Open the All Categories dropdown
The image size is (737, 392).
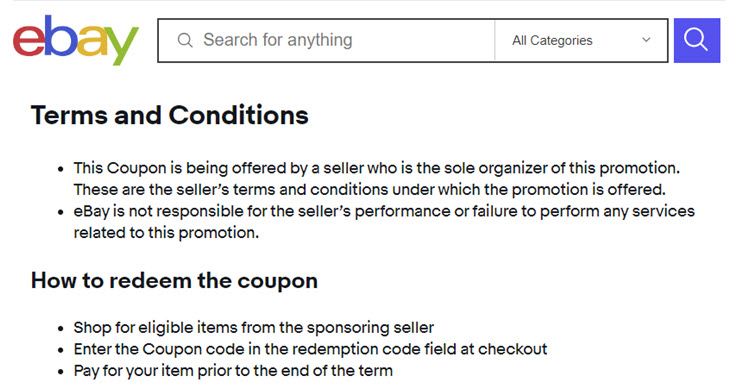[581, 40]
